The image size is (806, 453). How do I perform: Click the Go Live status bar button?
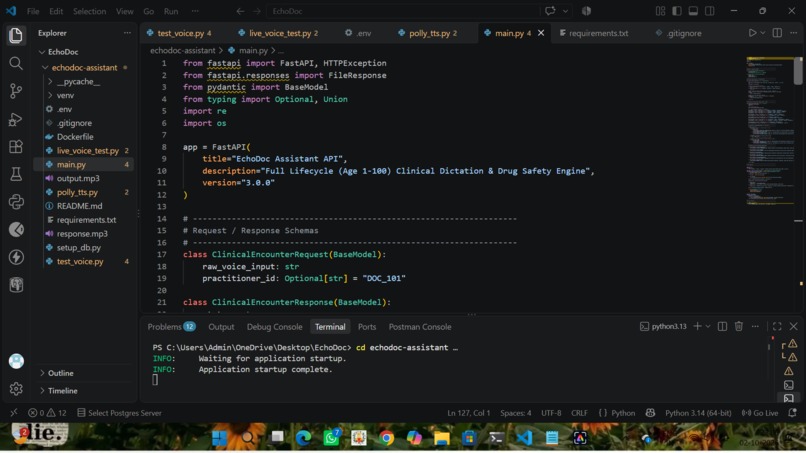pos(760,413)
